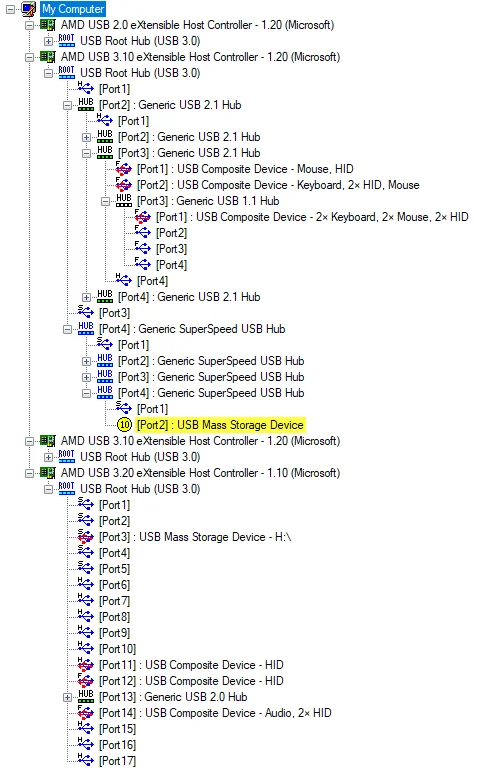The image size is (488, 778).
Task: Click the USB icon for Port12 Composite Device
Action: pyautogui.click(x=85, y=680)
